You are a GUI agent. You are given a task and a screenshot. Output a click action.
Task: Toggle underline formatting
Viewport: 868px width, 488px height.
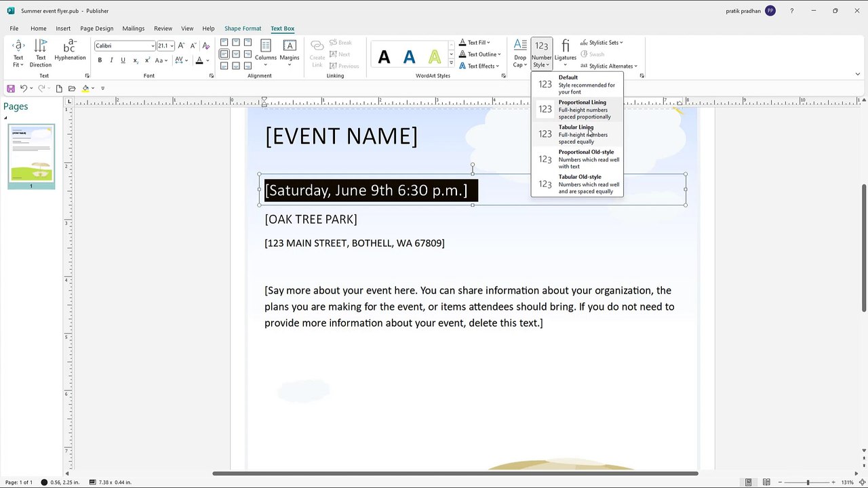point(123,60)
